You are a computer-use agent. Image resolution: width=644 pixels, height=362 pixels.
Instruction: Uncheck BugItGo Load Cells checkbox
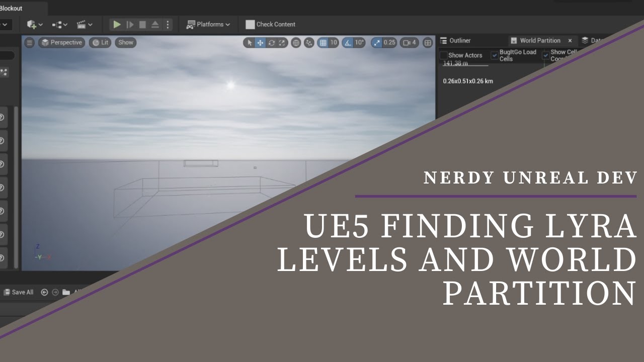pos(494,55)
